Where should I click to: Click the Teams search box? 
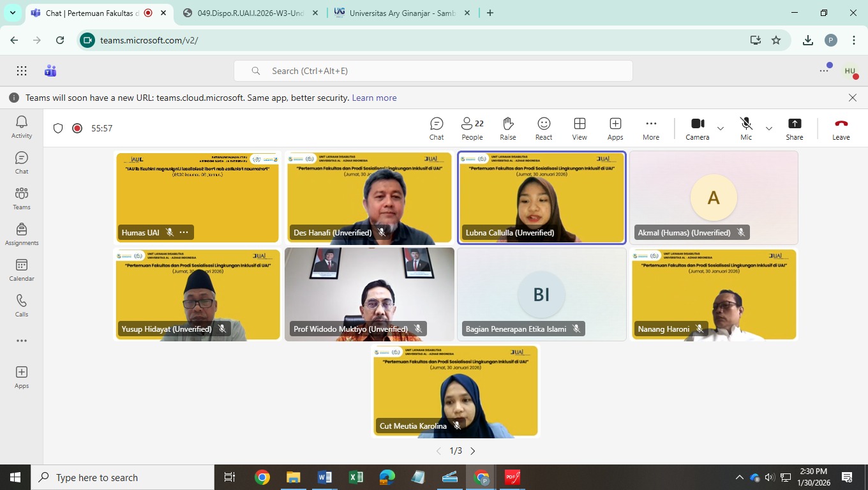[433, 71]
